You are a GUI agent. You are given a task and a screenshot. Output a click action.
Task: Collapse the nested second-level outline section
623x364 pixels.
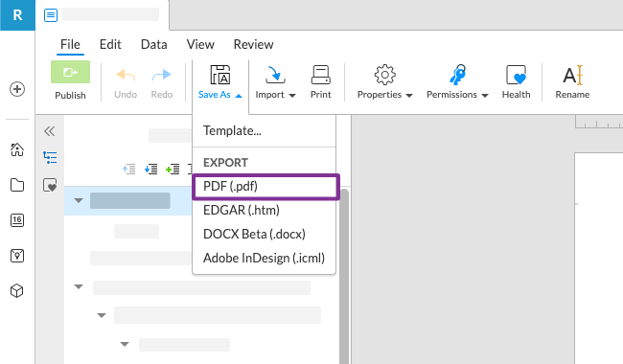pyautogui.click(x=102, y=315)
